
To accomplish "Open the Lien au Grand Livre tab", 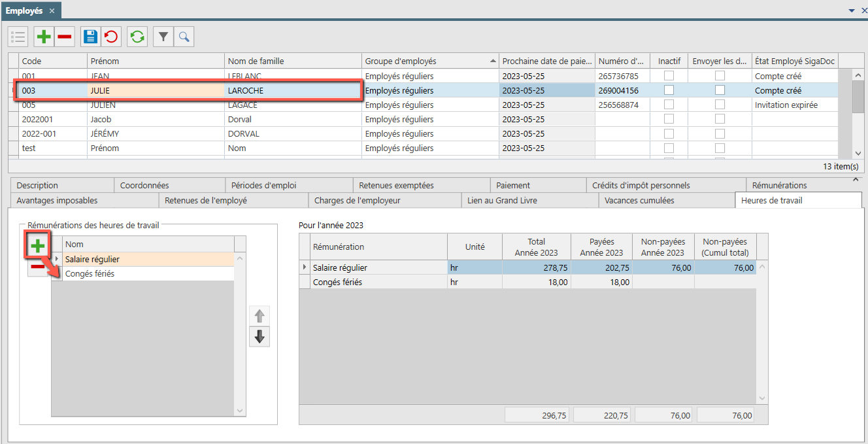I will pyautogui.click(x=530, y=200).
